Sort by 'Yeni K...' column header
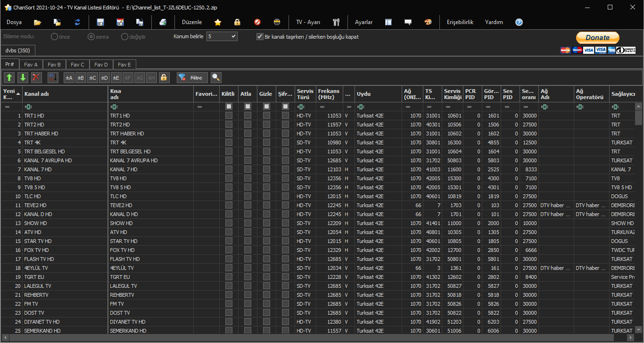644x343 pixels. coord(11,93)
